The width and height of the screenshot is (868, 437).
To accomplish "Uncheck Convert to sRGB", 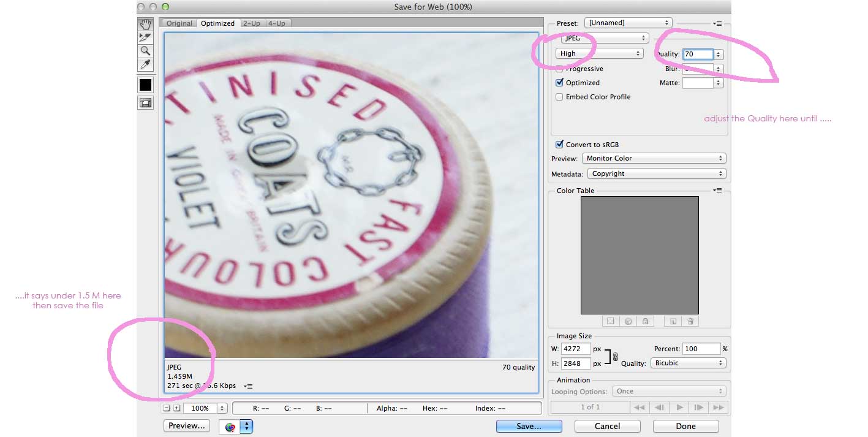I will [x=559, y=145].
